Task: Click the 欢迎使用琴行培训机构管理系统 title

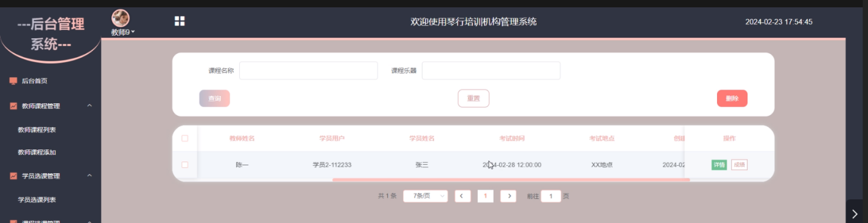Action: (x=474, y=22)
